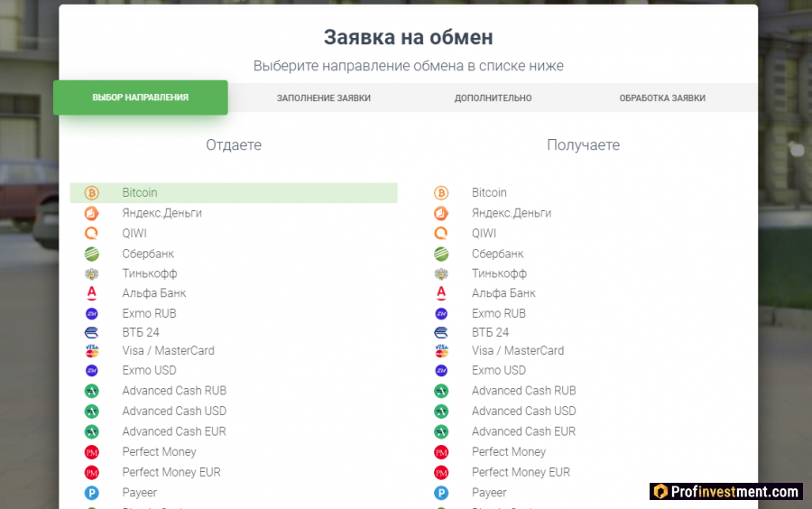
Task: Choose Advanced Cash USD text in Отдаете list
Action: pos(174,412)
